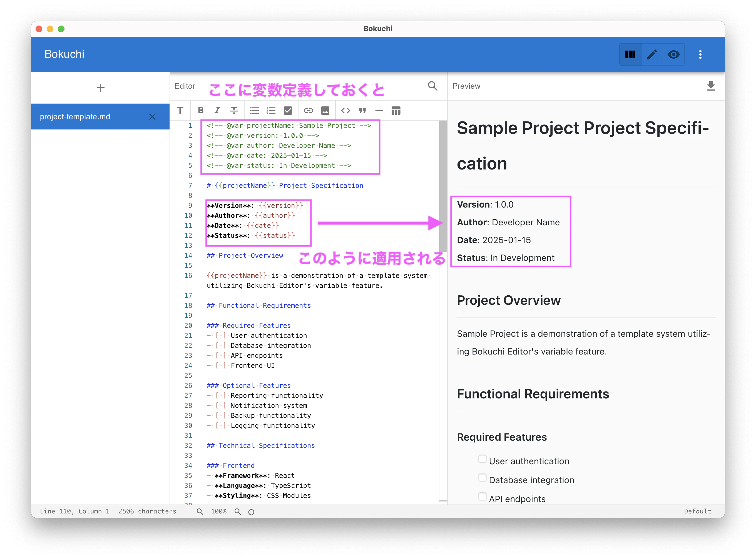Screen dimensions: 756x559
Task: Insert a table
Action: (396, 111)
